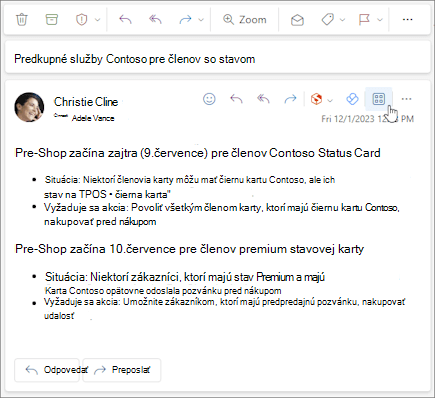
Task: Click the message date Fri 12/1/2023
Action: (367, 119)
